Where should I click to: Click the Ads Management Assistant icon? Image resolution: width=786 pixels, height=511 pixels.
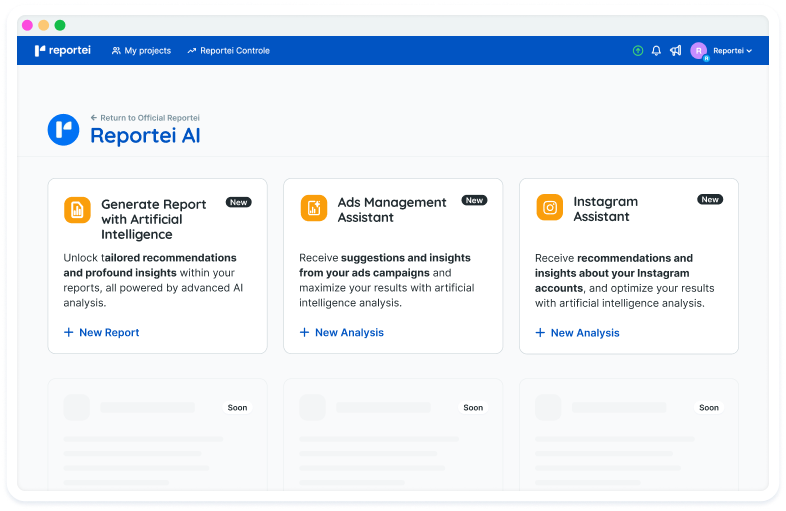click(314, 208)
